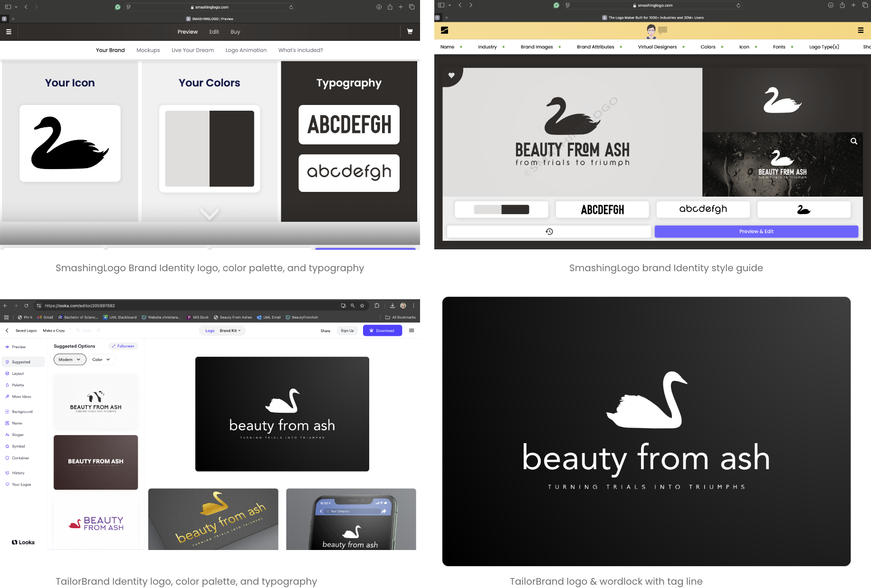Switch to the Buy tab in SmashingLogo
This screenshot has width=871, height=588.
(x=235, y=32)
